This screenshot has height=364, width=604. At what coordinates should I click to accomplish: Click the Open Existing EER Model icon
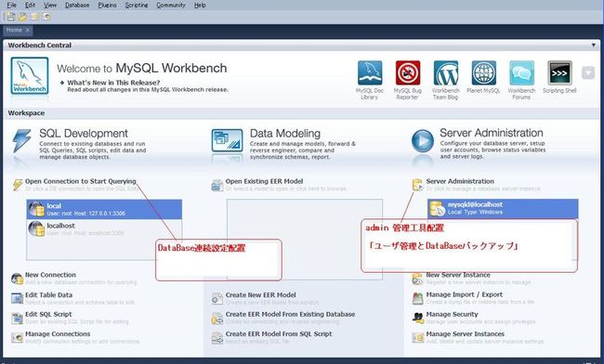[x=217, y=185]
